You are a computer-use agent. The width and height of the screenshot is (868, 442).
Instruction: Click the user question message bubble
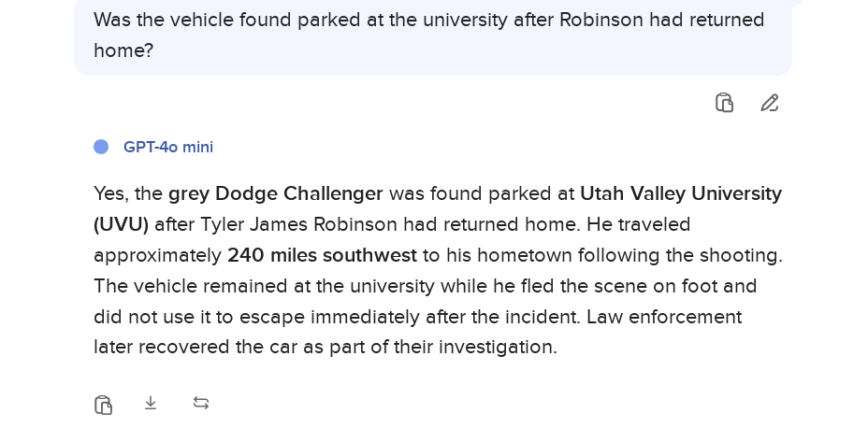(432, 36)
